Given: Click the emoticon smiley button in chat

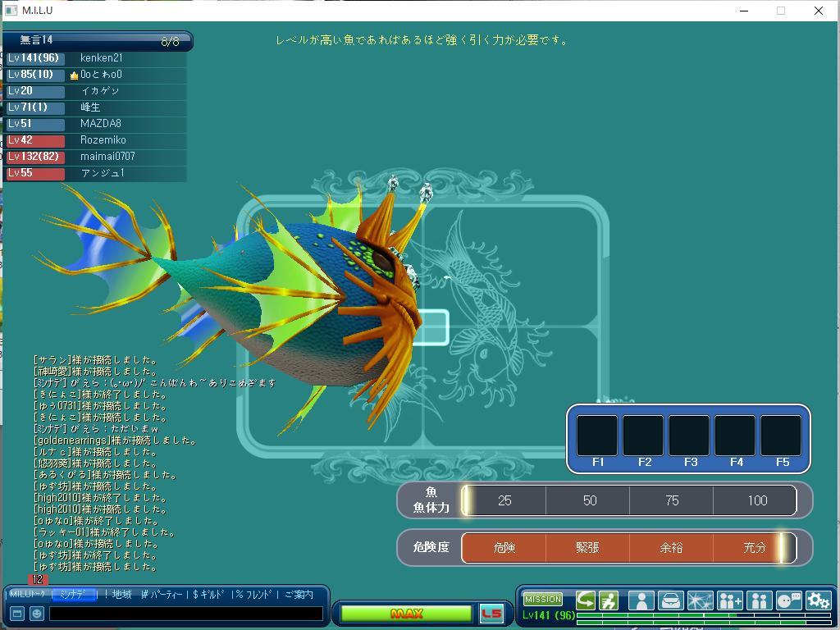Looking at the screenshot, I should (37, 614).
